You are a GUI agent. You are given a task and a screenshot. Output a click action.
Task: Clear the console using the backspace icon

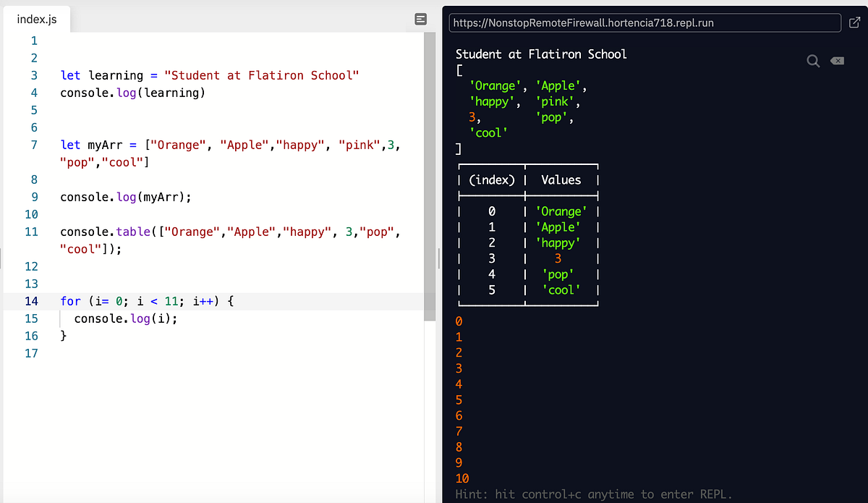[837, 61]
